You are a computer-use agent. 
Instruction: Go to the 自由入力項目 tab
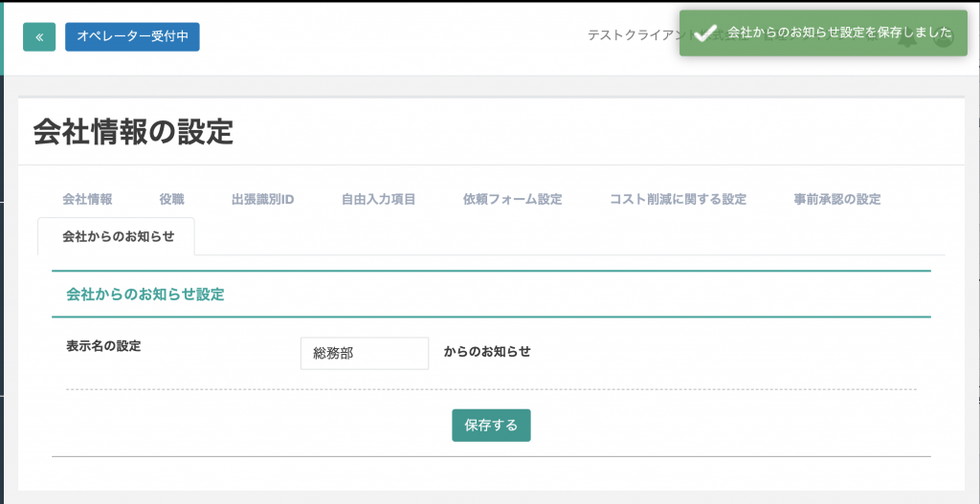[x=378, y=200]
